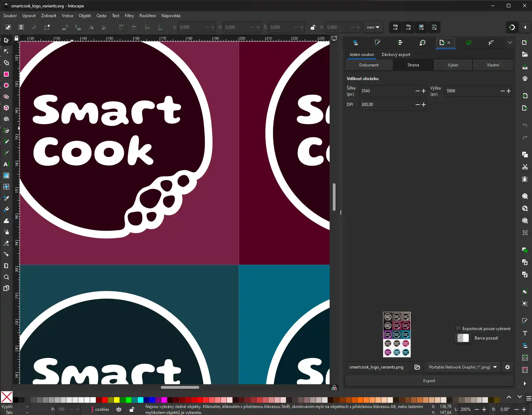Increase export width with plus

coord(424,91)
